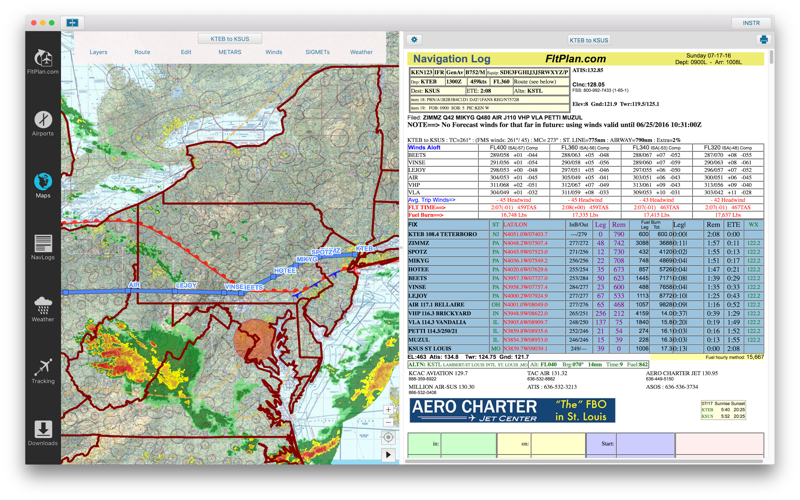800x500 pixels.
Task: Open the Downloads sidebar icon
Action: [x=43, y=433]
